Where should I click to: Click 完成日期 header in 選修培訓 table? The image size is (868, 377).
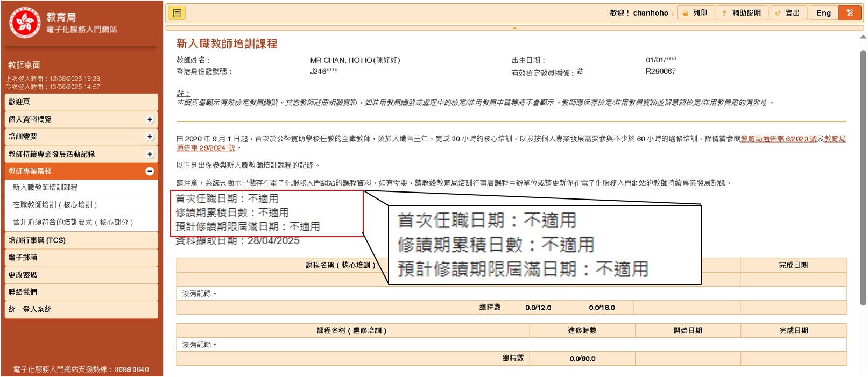pos(794,331)
